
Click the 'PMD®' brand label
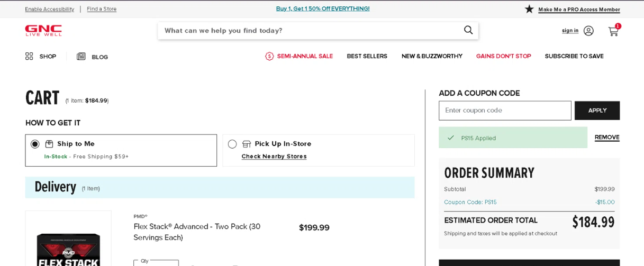(x=140, y=216)
